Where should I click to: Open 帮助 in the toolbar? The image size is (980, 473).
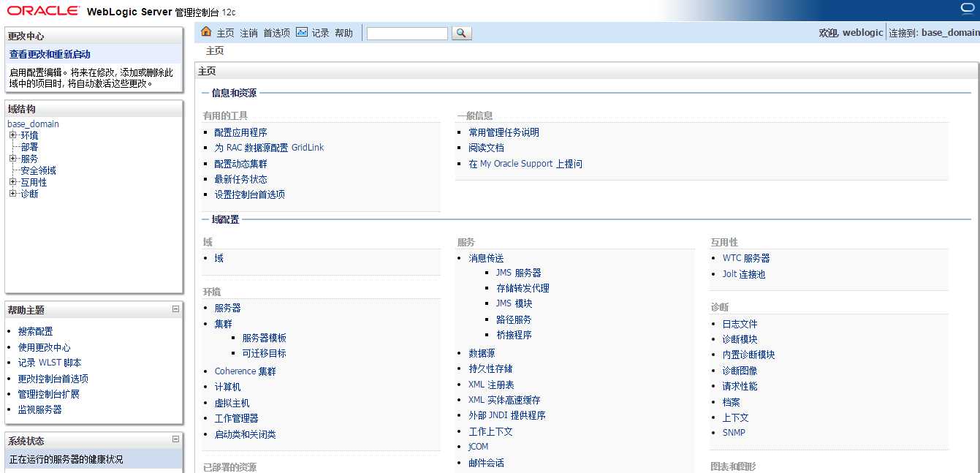[343, 33]
